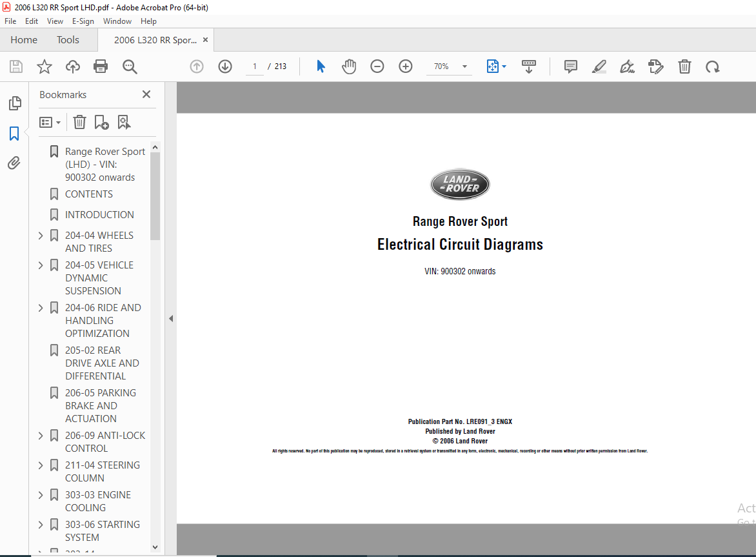Zoom in with plus button
The image size is (756, 557).
coord(406,66)
